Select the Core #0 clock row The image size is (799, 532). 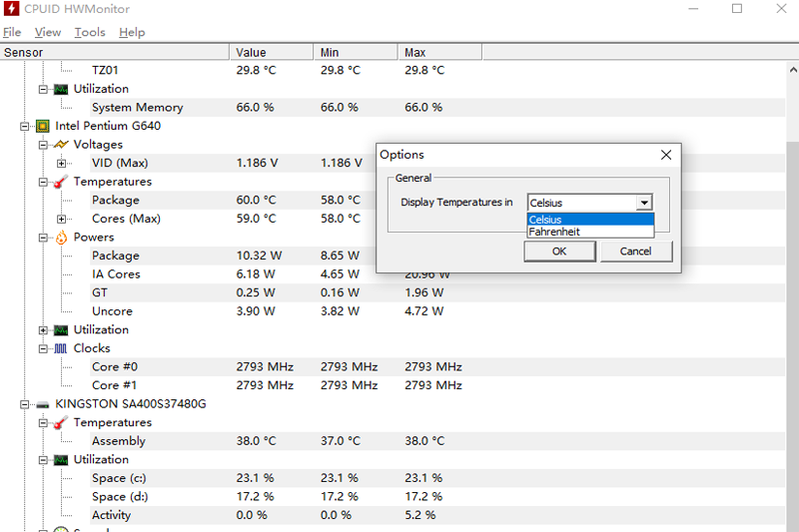[436, 367]
